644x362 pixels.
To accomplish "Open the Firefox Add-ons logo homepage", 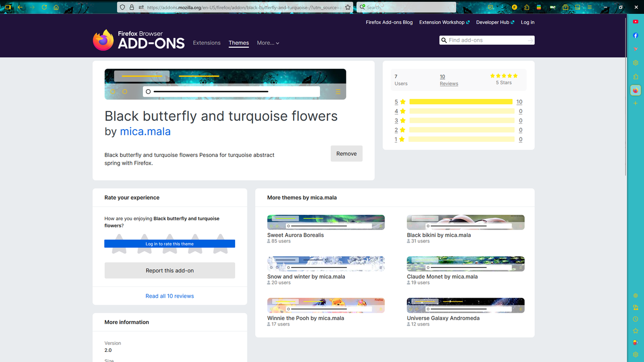I will (139, 40).
